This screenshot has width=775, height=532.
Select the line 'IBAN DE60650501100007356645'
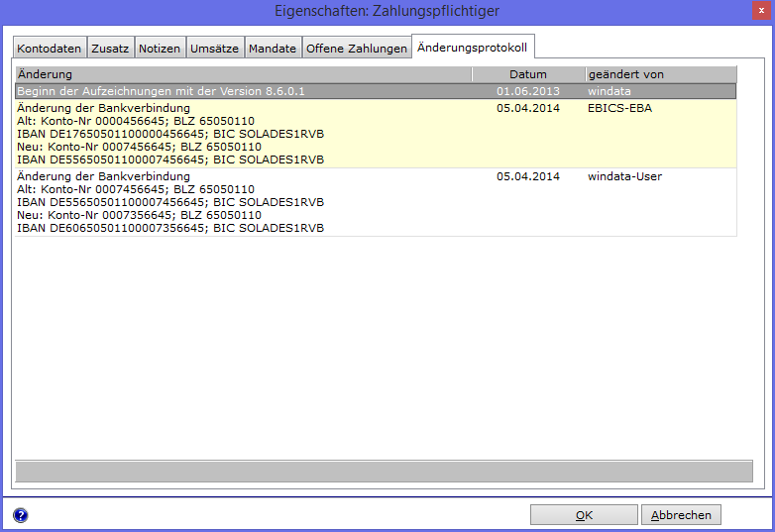pos(170,228)
